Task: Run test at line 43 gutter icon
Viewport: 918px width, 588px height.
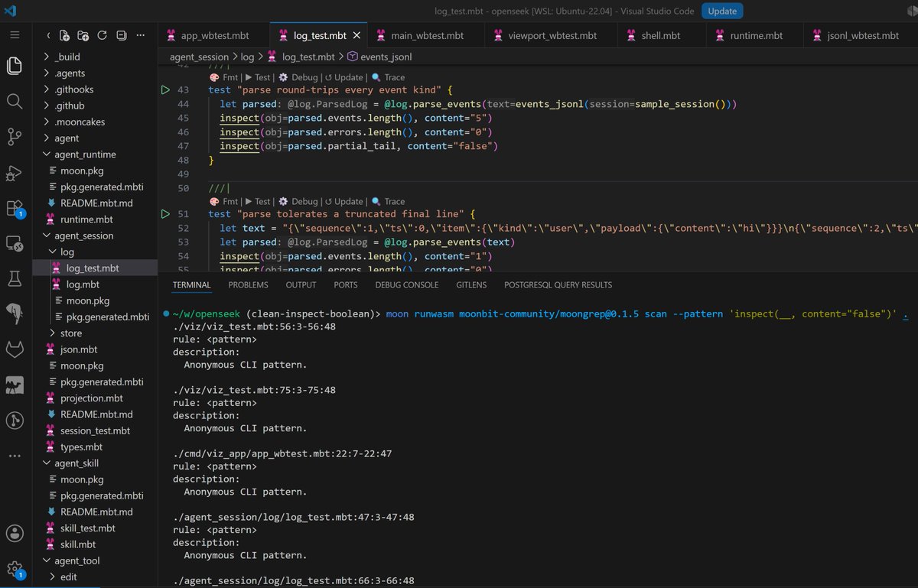Action: (165, 90)
